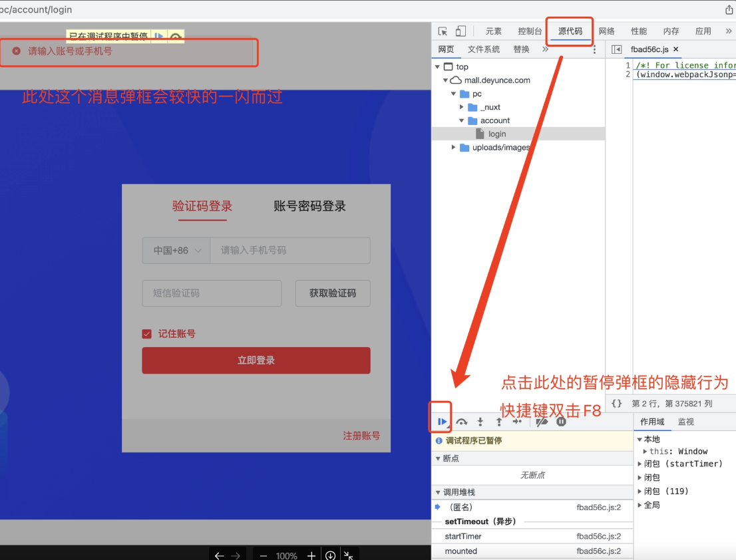Zoom out with the minus icon
The image size is (736, 560).
click(264, 555)
